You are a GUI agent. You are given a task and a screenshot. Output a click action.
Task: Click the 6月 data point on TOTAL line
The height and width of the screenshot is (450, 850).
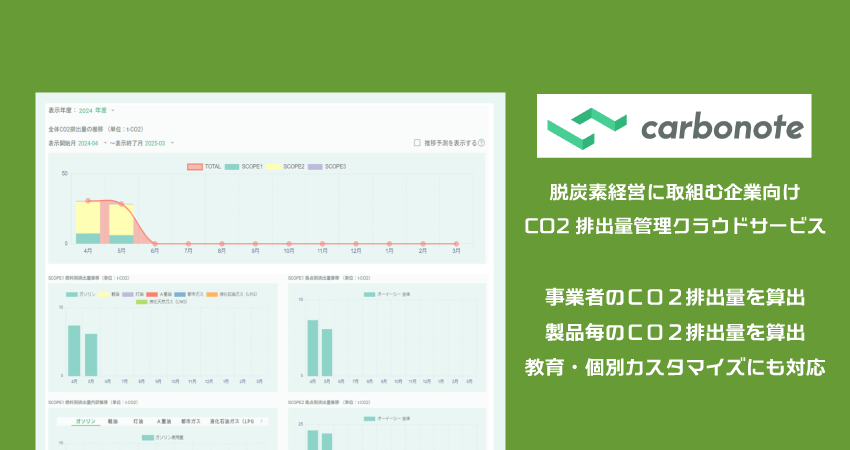(155, 244)
